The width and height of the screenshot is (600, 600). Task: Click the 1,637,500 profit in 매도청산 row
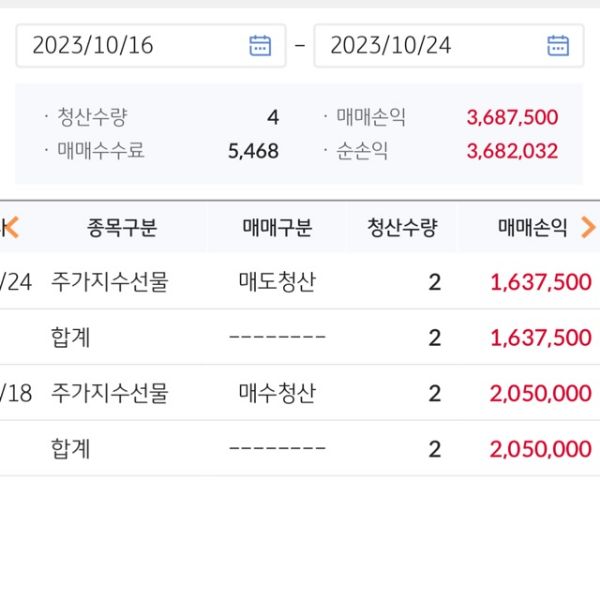coord(540,282)
